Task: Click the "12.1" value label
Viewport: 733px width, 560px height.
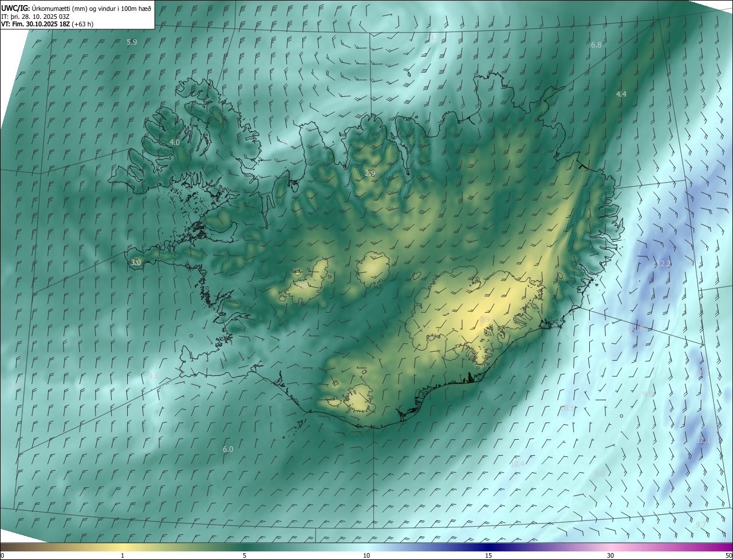Action: (703, 440)
